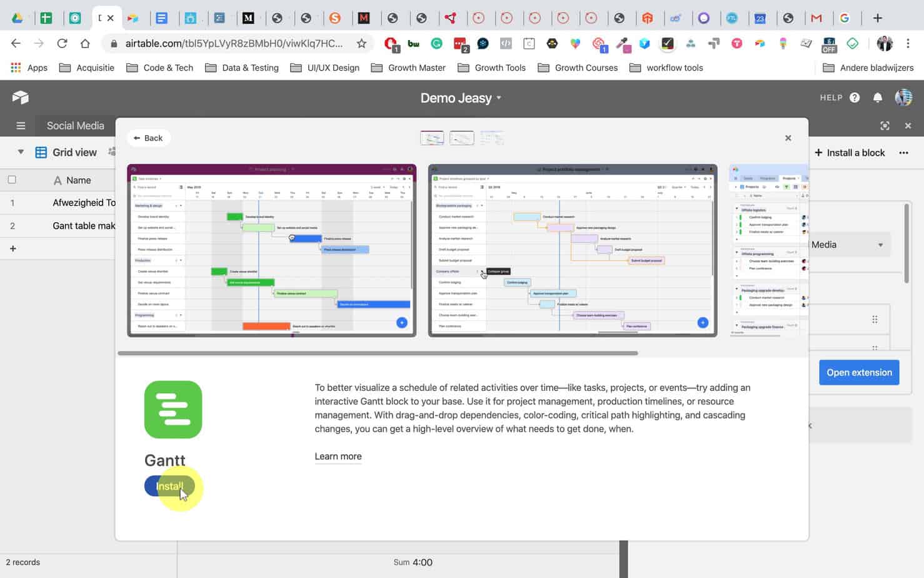Open the tables hamburger menu

[x=21, y=126]
